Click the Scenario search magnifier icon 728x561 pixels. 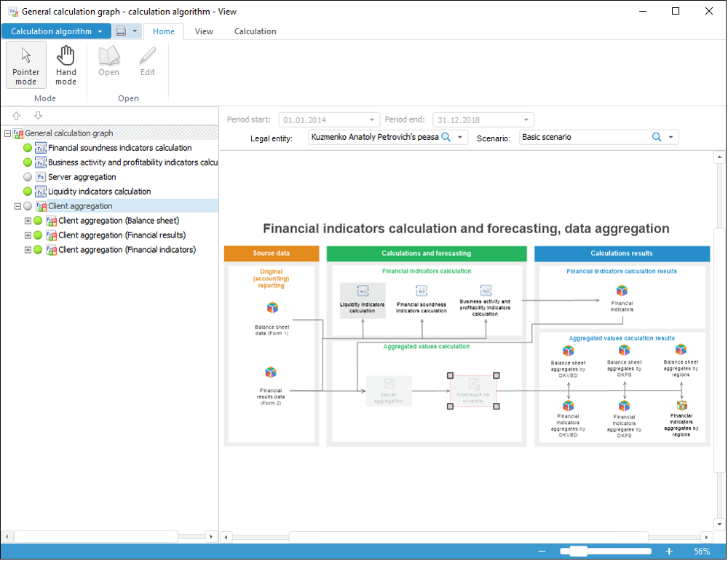[x=657, y=137]
